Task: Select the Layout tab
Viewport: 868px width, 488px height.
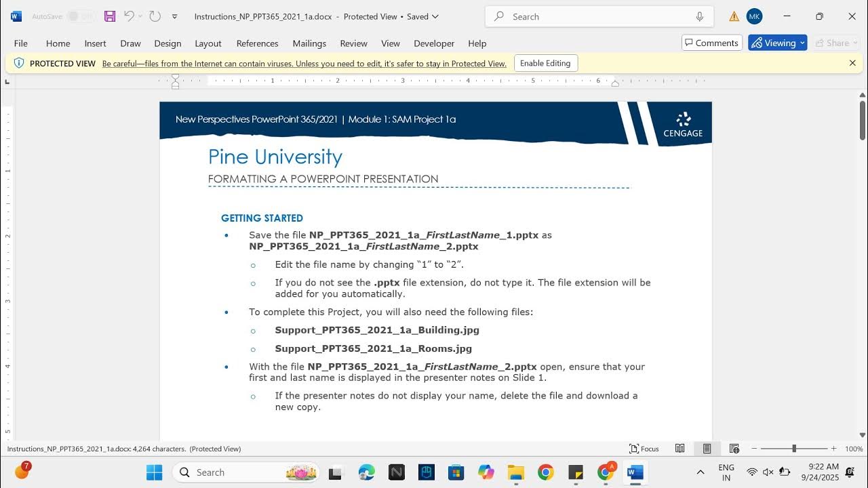Action: [208, 43]
